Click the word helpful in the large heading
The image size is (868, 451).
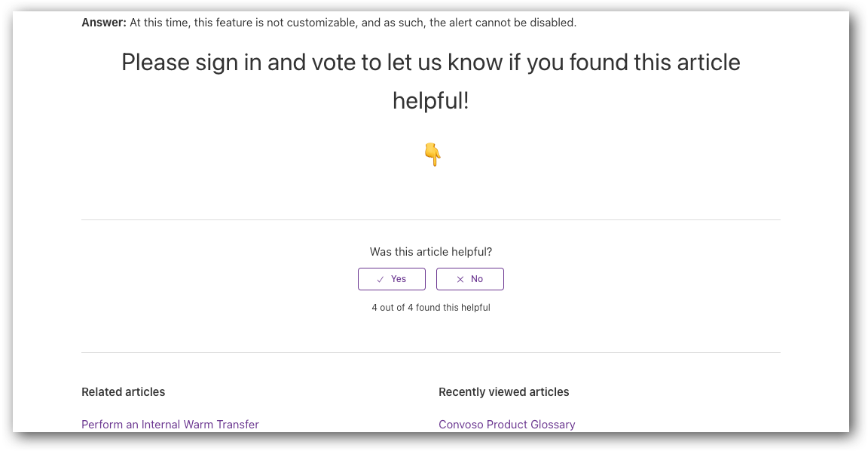point(430,100)
